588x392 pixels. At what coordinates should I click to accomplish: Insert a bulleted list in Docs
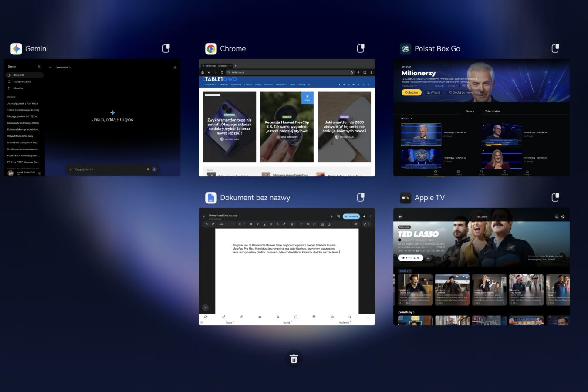click(x=301, y=224)
